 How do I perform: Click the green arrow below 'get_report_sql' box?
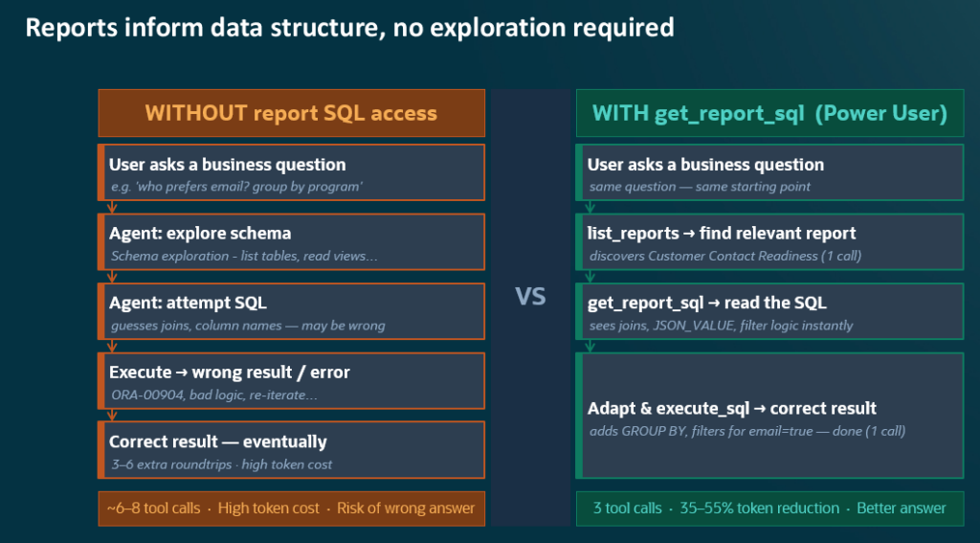(590, 346)
